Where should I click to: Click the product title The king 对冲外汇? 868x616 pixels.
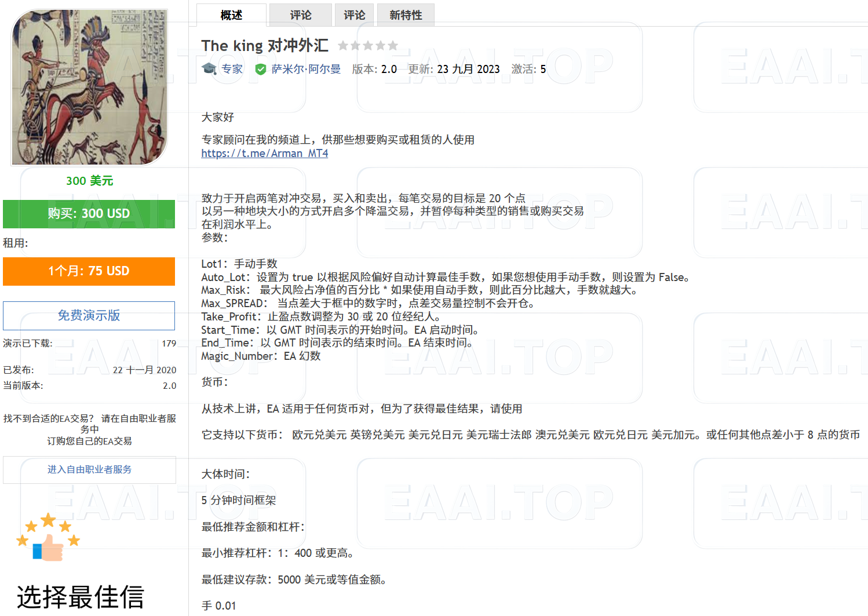tap(264, 45)
